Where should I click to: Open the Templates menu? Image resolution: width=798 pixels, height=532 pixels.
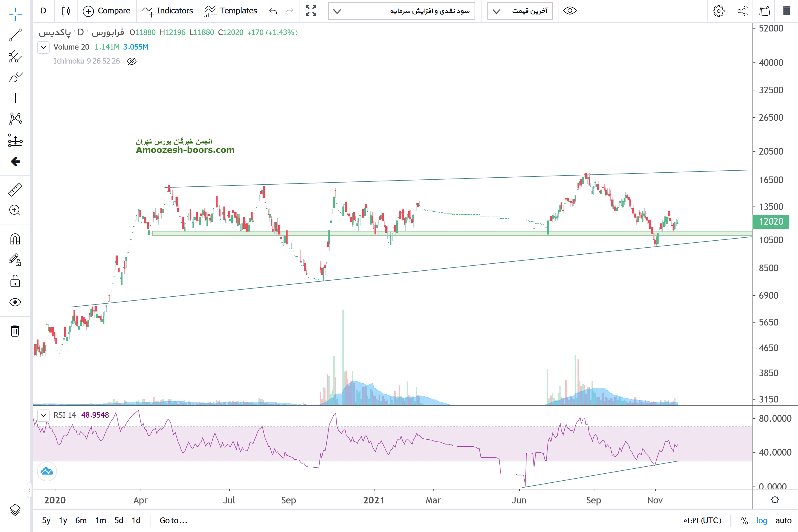tap(231, 11)
